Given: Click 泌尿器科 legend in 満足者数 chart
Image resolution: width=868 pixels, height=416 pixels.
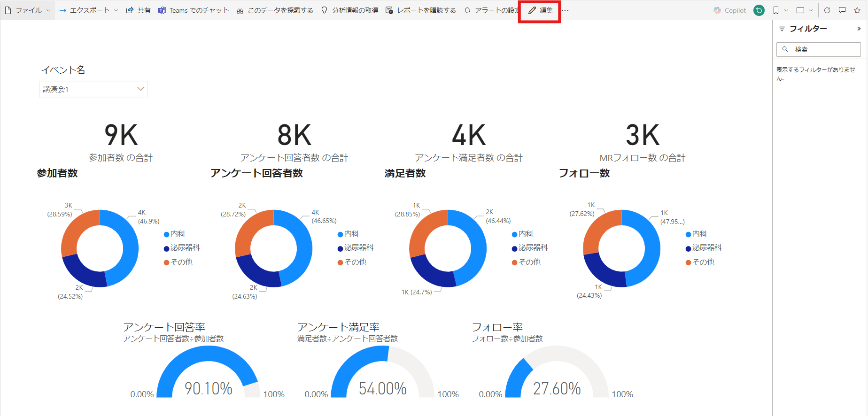Looking at the screenshot, I should pos(530,247).
